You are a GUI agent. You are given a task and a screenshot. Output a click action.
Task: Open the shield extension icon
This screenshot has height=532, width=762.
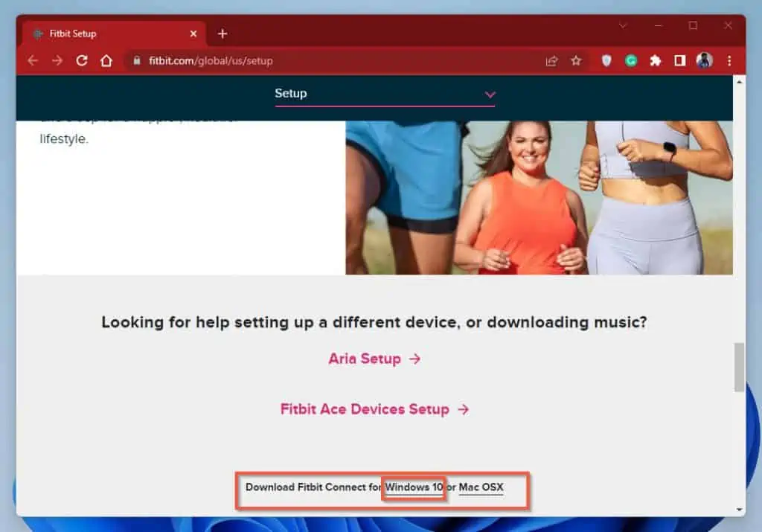coord(606,61)
